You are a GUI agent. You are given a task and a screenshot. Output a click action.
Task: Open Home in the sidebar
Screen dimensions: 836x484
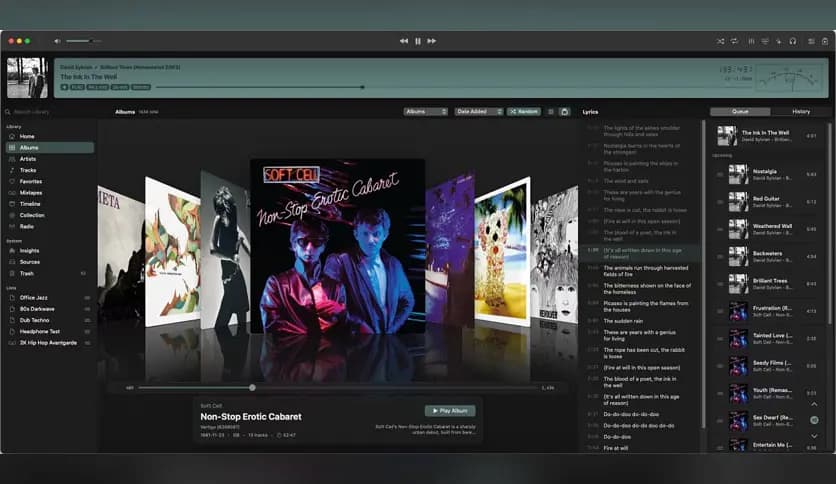50,136
